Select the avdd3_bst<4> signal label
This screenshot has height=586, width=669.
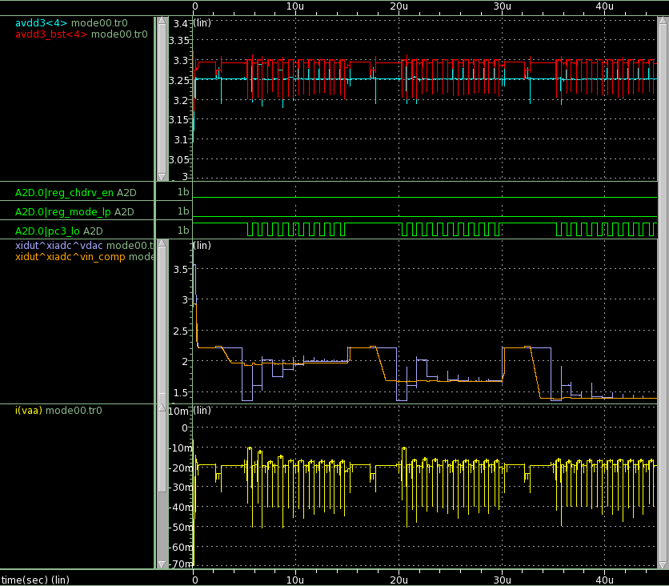coord(51,34)
